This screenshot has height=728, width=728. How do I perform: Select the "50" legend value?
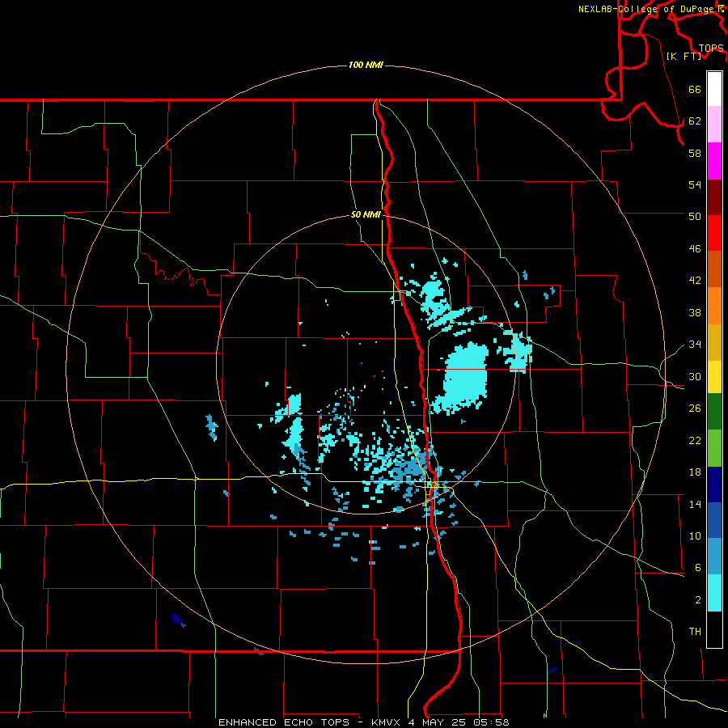coord(695,216)
